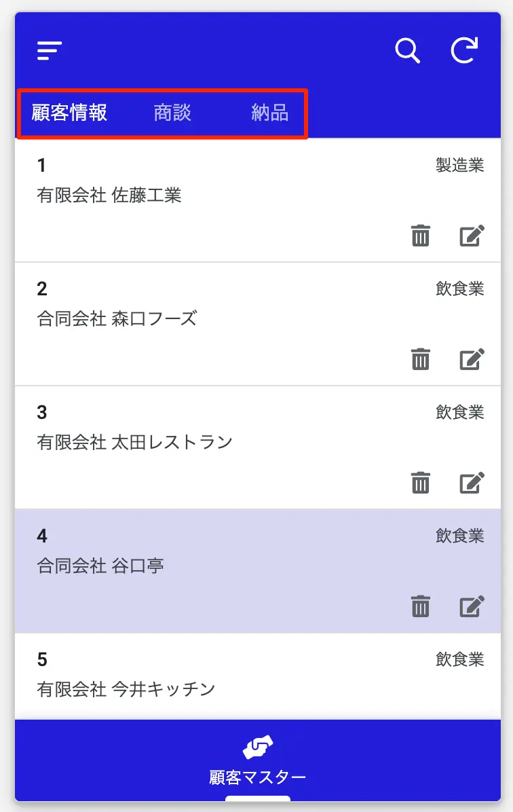The width and height of the screenshot is (513, 812).
Task: Select the highlighted 合同会社 谷口亭 row
Action: (x=258, y=571)
